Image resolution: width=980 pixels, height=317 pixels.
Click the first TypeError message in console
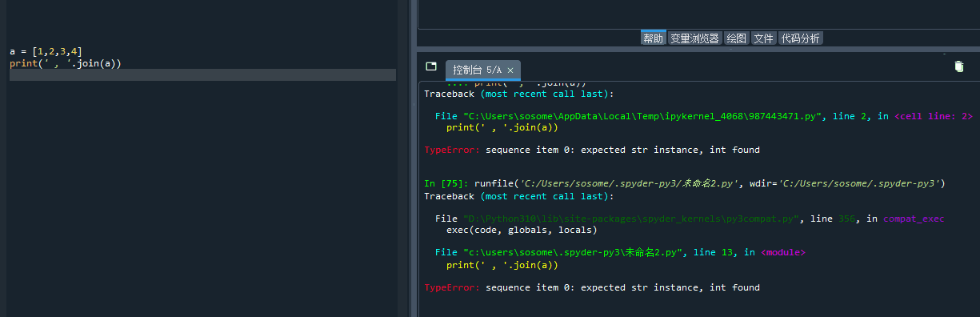click(x=592, y=150)
